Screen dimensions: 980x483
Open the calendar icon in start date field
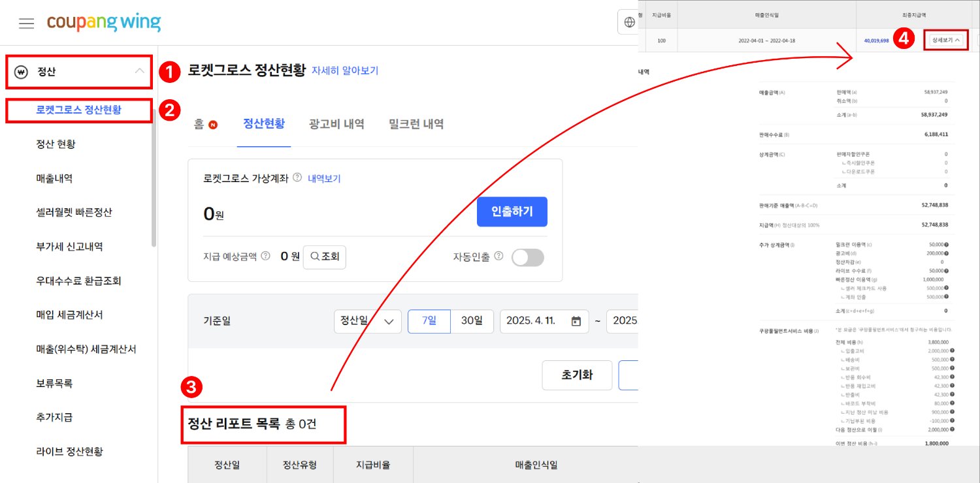tap(576, 321)
